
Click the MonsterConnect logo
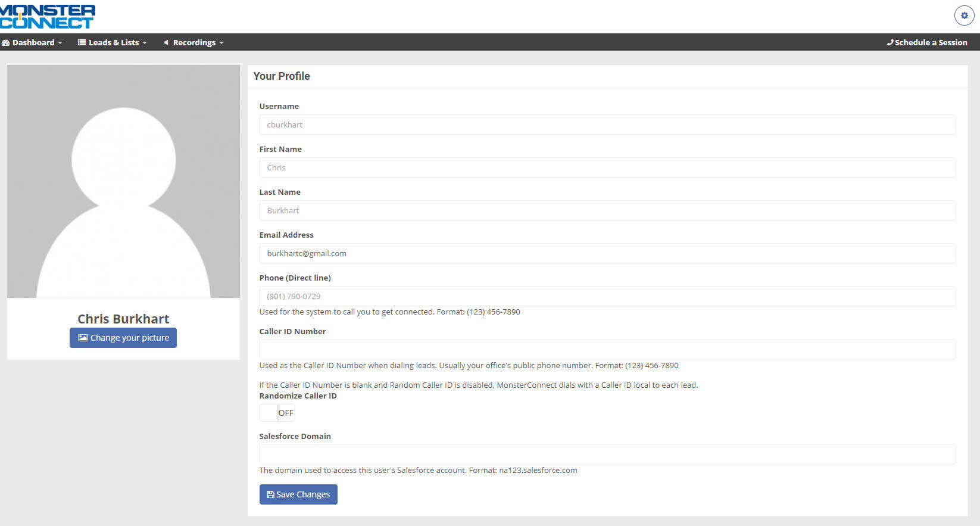pos(48,17)
